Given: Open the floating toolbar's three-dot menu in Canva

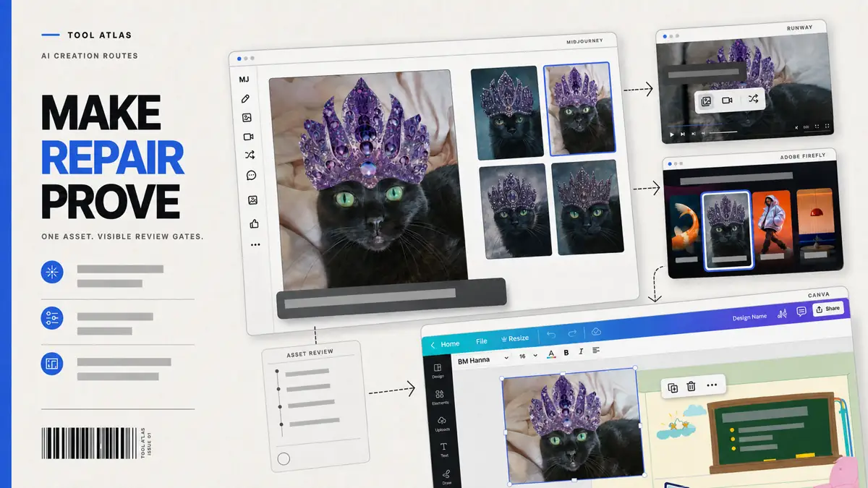Looking at the screenshot, I should tap(712, 385).
